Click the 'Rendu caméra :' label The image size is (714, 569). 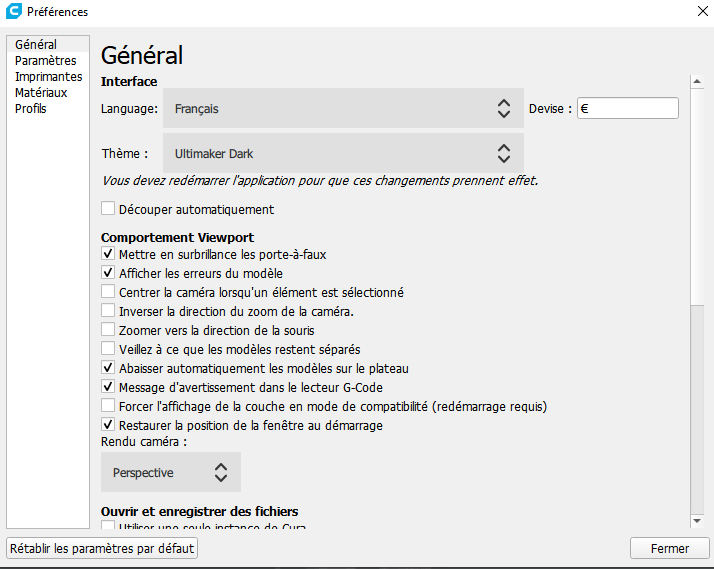144,442
